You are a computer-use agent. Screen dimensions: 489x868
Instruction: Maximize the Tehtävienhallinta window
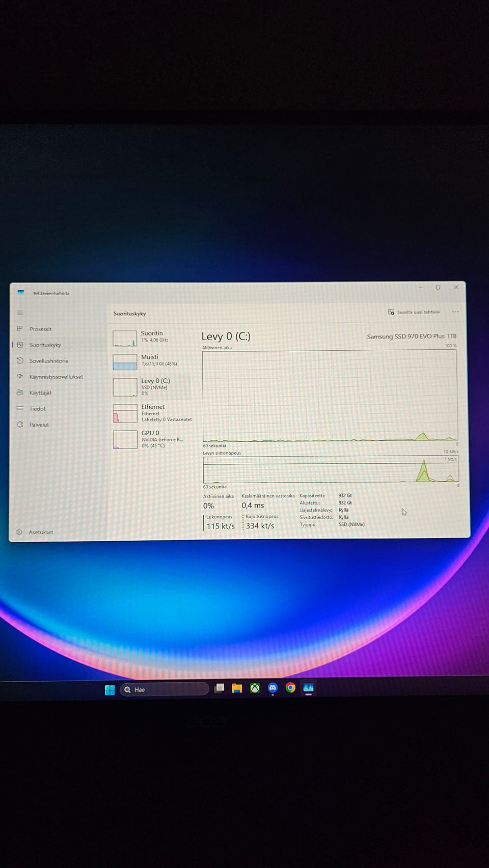coord(438,288)
